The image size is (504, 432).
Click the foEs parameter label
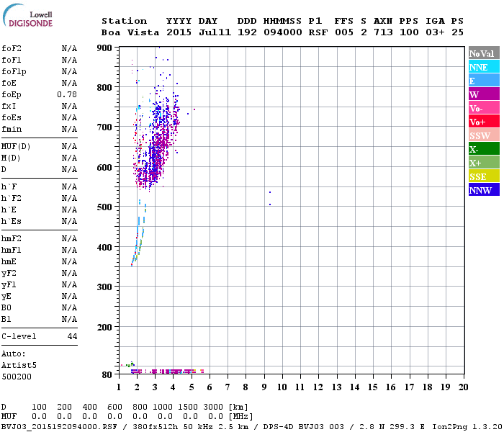pos(12,117)
